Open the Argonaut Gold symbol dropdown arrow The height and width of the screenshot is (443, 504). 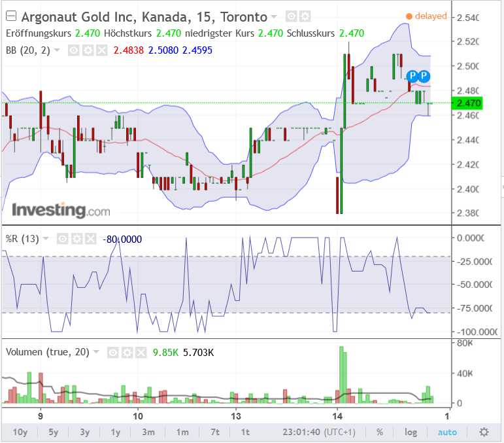(x=274, y=16)
